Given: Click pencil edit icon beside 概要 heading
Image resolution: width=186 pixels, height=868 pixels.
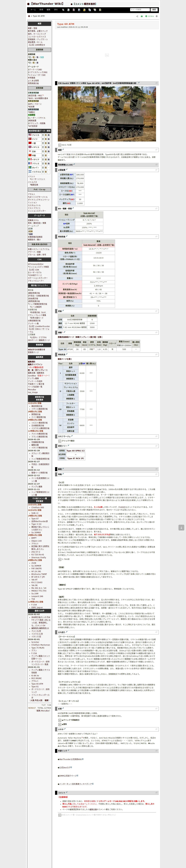Looking at the screenshot, I should (63, 150).
